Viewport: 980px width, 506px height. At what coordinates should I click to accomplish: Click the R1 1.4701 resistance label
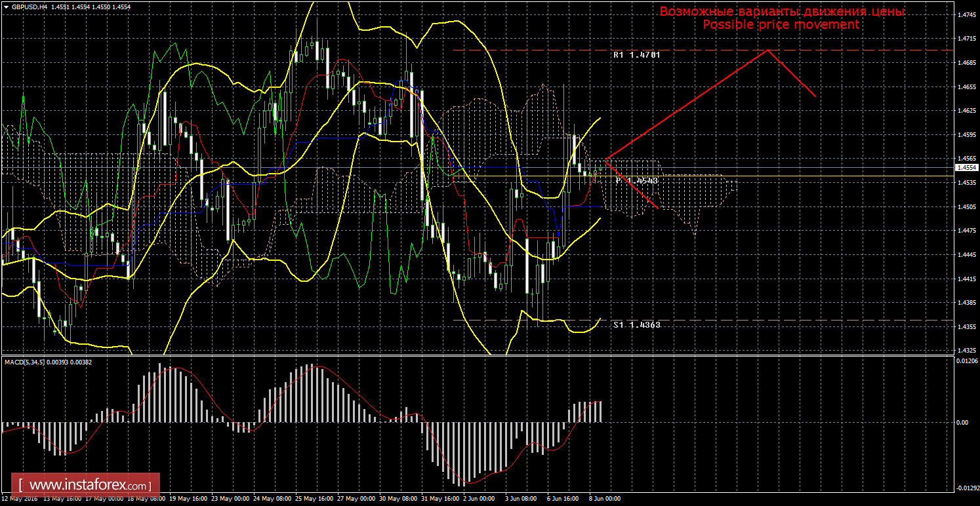pos(636,56)
